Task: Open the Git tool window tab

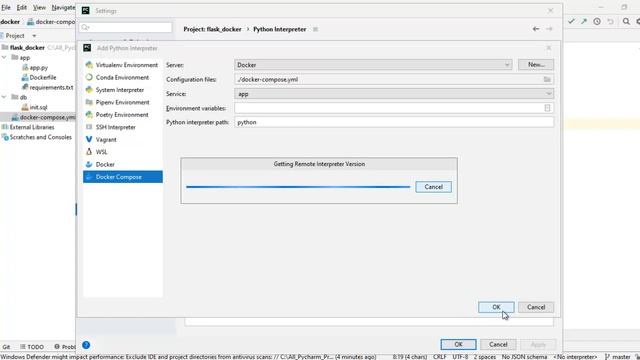Action: tap(6, 347)
